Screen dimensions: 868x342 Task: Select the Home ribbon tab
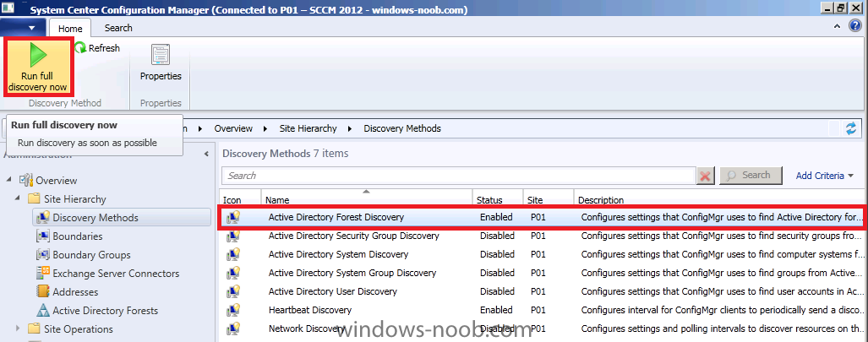70,28
